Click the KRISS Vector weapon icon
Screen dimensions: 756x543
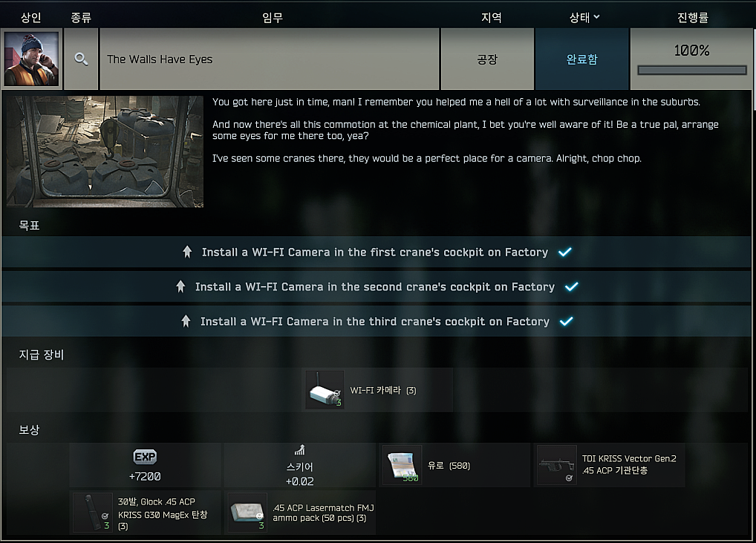tap(557, 465)
